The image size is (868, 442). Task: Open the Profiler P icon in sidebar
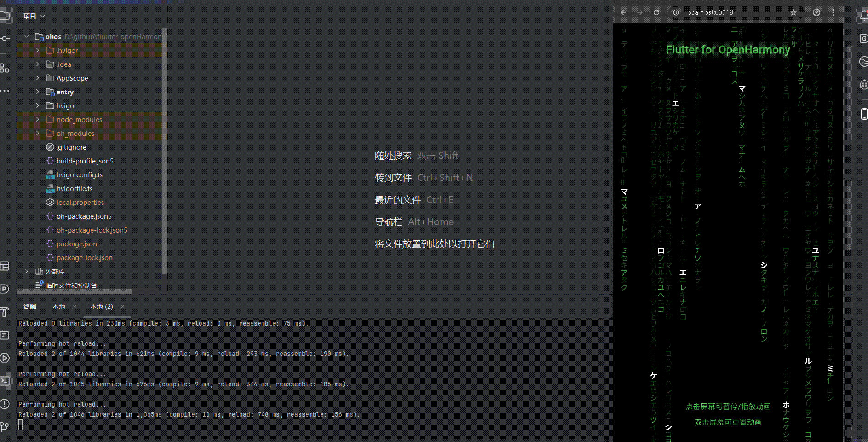5,289
